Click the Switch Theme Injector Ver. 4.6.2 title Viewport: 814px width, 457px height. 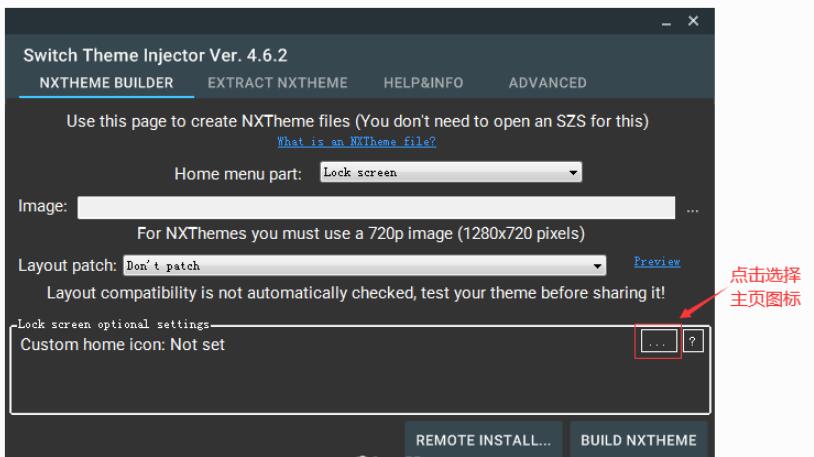point(155,55)
